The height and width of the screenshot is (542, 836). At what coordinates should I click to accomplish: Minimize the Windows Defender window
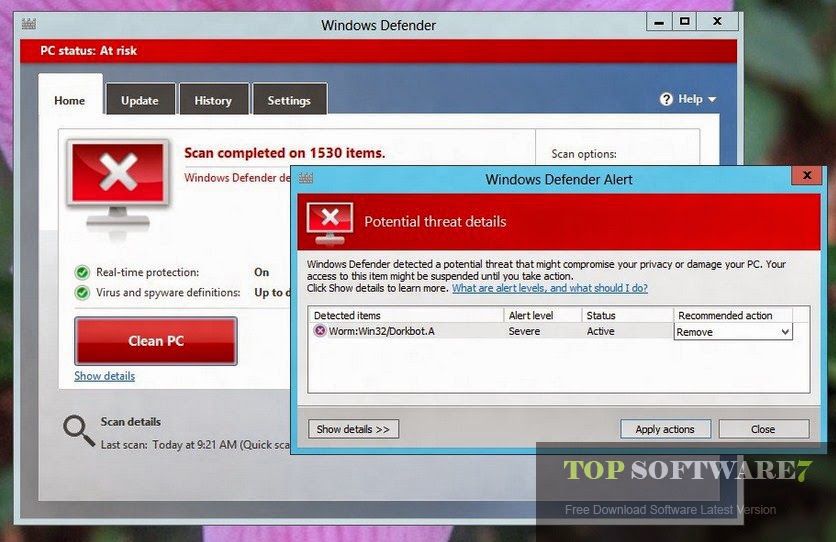pos(659,22)
